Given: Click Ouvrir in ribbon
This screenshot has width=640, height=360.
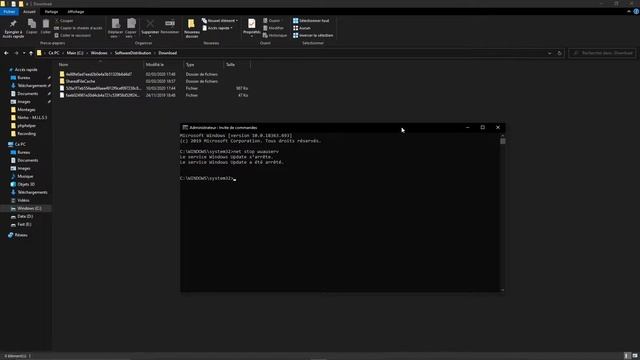Looking at the screenshot, I should [x=272, y=20].
